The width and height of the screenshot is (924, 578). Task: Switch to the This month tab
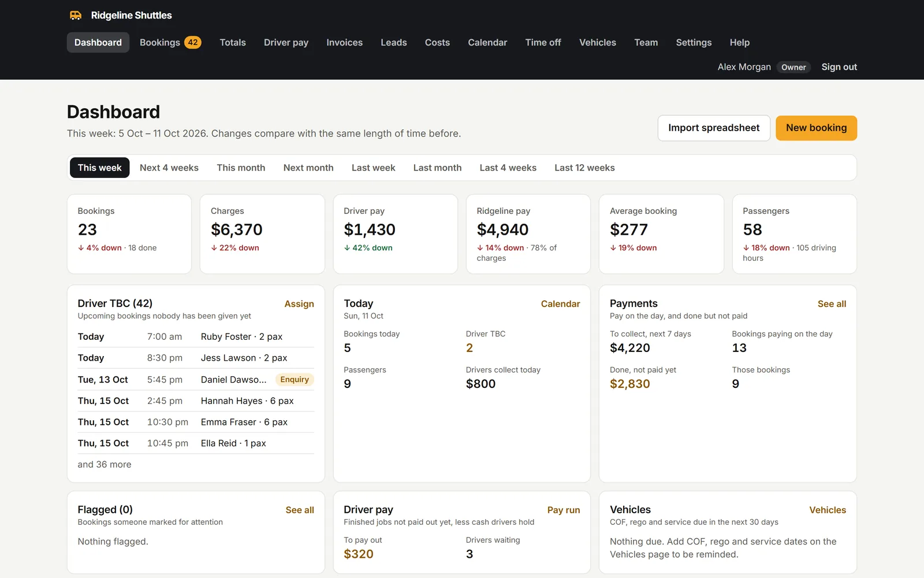(x=241, y=168)
